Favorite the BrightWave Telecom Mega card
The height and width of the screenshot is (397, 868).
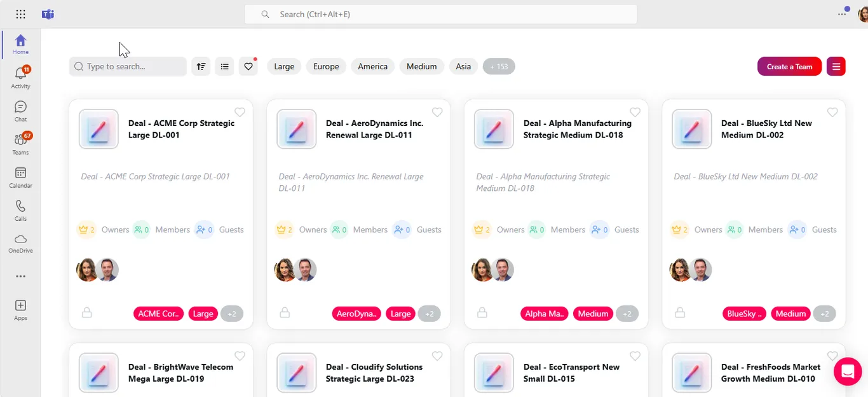point(240,356)
